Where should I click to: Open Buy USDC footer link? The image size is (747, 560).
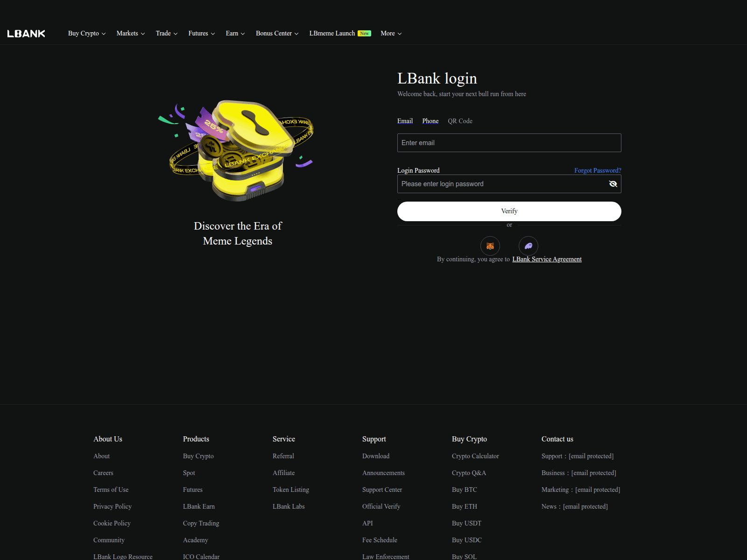(467, 540)
